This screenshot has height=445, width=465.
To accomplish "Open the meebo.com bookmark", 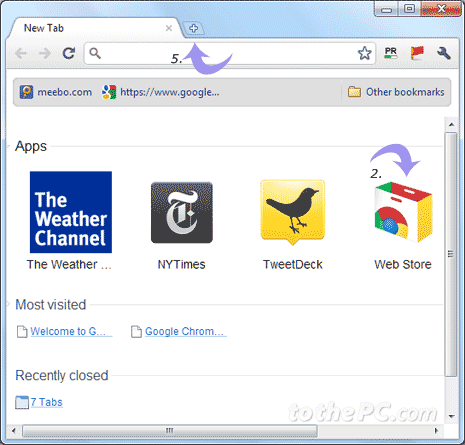I will click(56, 92).
